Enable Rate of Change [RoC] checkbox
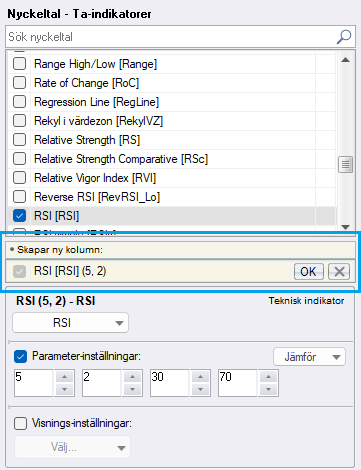Screen dimensions: 361x470 click(x=19, y=82)
